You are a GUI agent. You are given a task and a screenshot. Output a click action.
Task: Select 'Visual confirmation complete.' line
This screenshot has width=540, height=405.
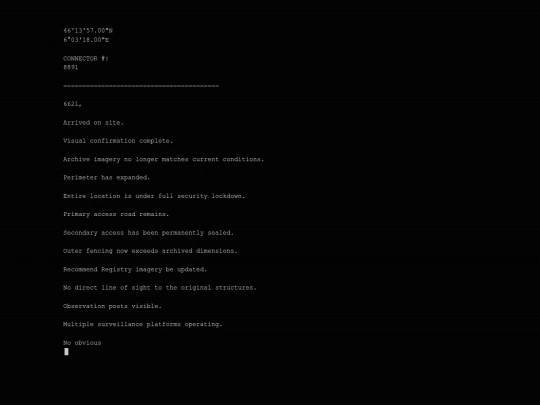pyautogui.click(x=118, y=141)
